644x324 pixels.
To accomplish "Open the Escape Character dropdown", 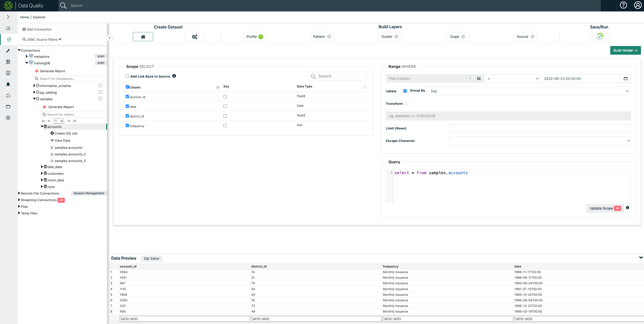I will 540,141.
